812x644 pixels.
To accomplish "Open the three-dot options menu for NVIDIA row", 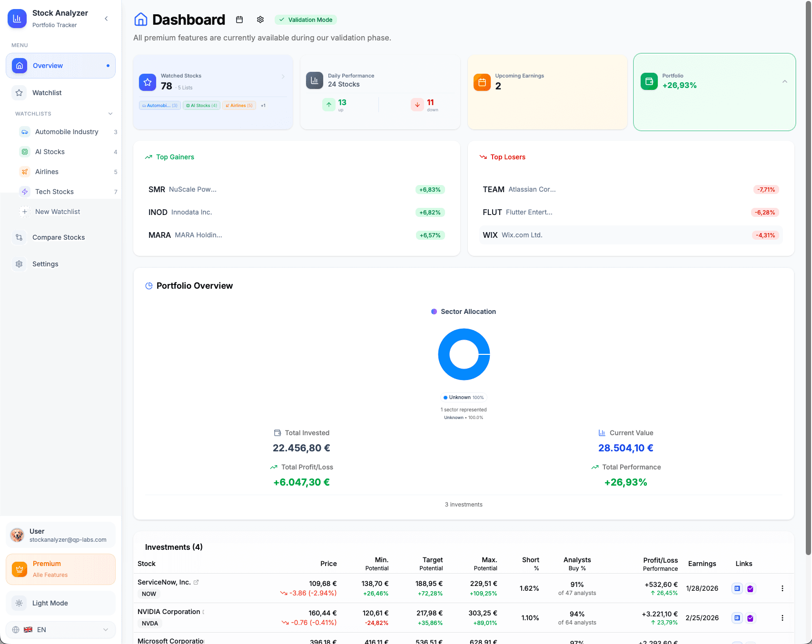I will [782, 618].
